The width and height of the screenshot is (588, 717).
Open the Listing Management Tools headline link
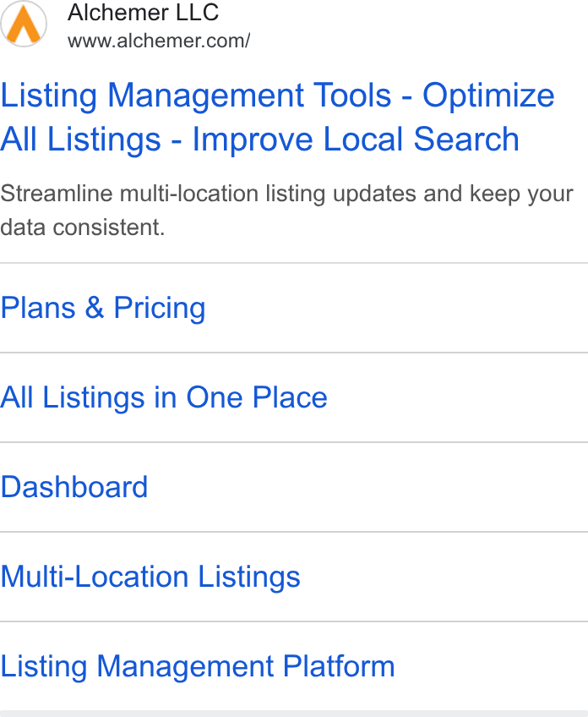coord(277,117)
